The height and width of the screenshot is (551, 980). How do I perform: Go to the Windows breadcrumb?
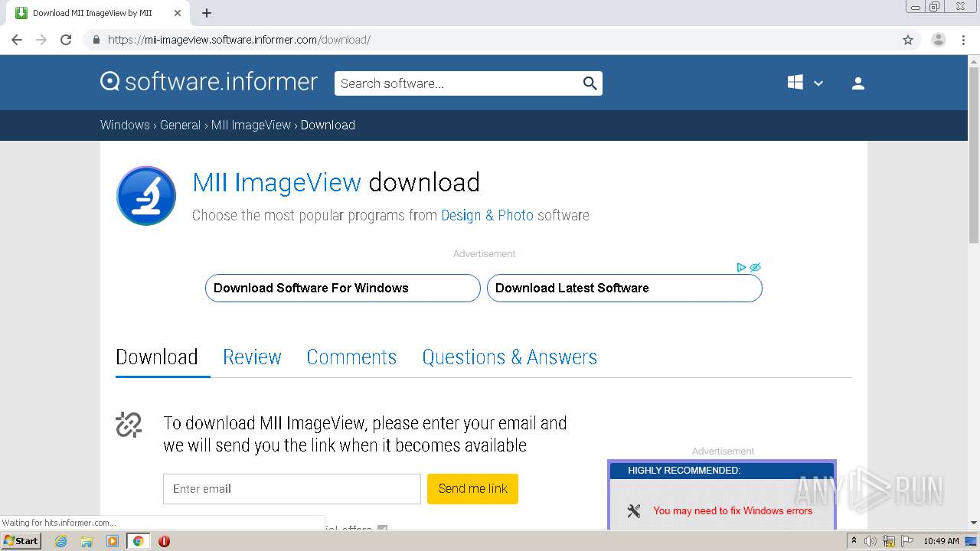[x=125, y=125]
